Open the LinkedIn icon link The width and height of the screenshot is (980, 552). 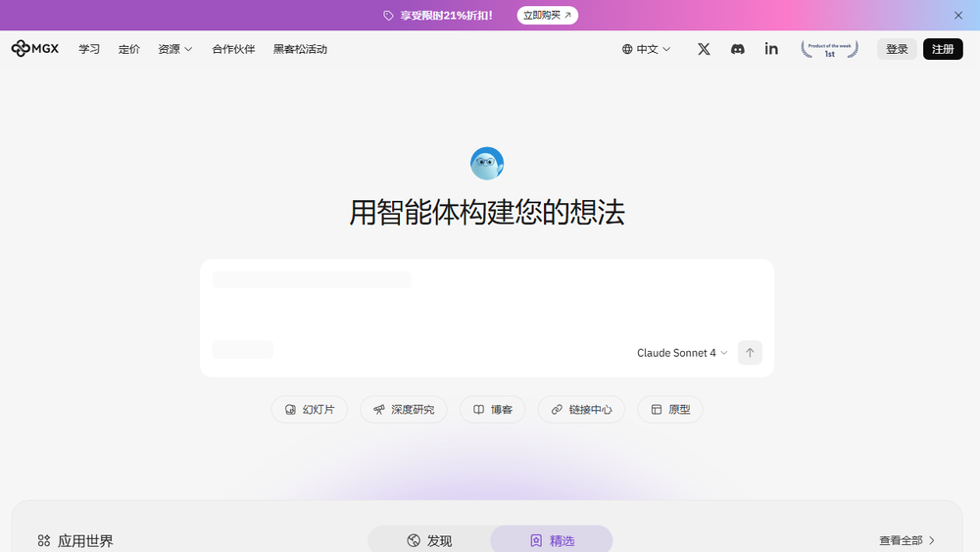771,49
